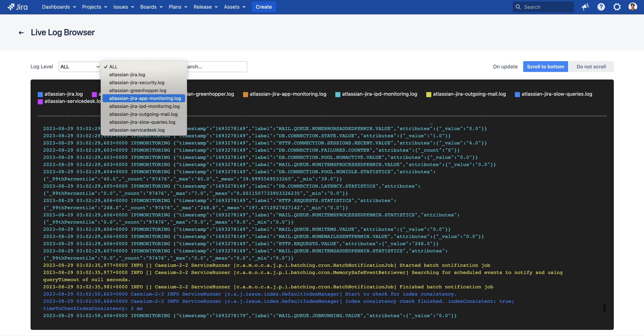
Task: Click the back arrow beside Live Log Browser
Action: tap(21, 33)
